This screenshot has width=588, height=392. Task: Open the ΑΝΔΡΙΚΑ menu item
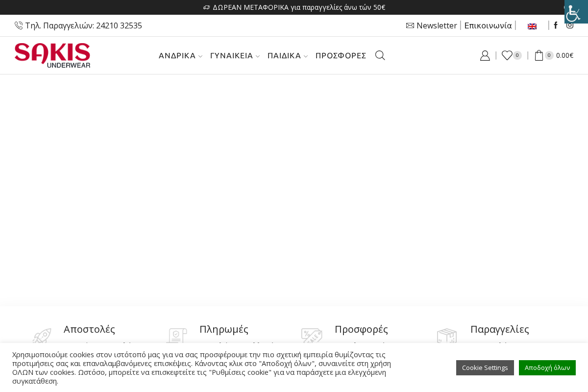[x=177, y=55]
